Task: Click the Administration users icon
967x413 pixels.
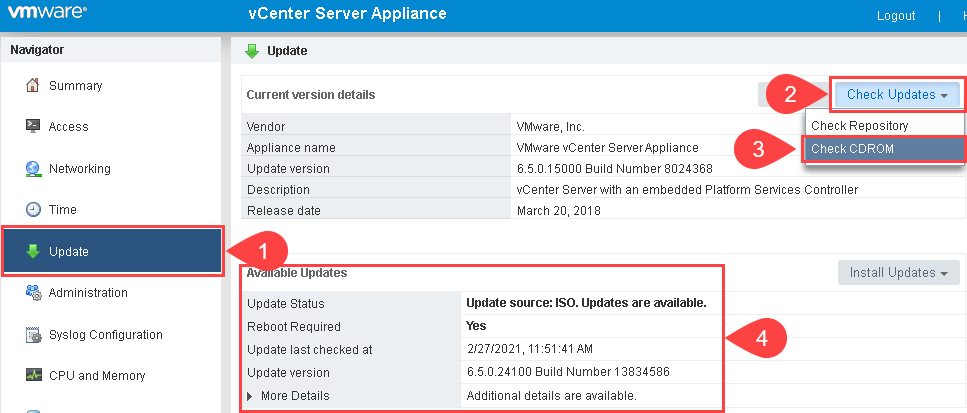Action: pos(33,293)
